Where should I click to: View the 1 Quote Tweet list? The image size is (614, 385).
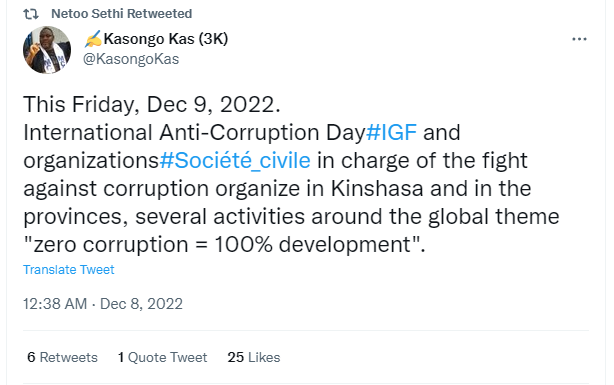pos(163,357)
